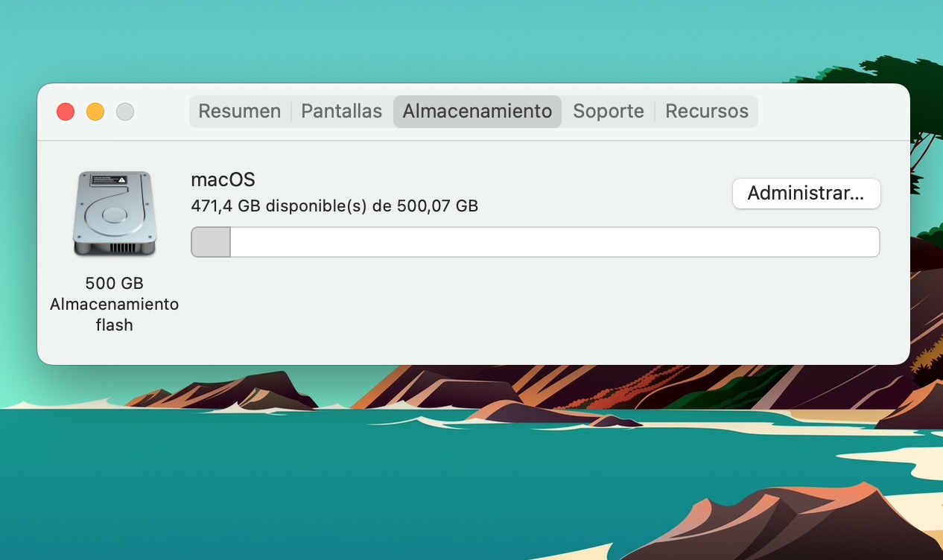Show the Recursos tab
The width and height of the screenshot is (943, 560).
coord(706,112)
